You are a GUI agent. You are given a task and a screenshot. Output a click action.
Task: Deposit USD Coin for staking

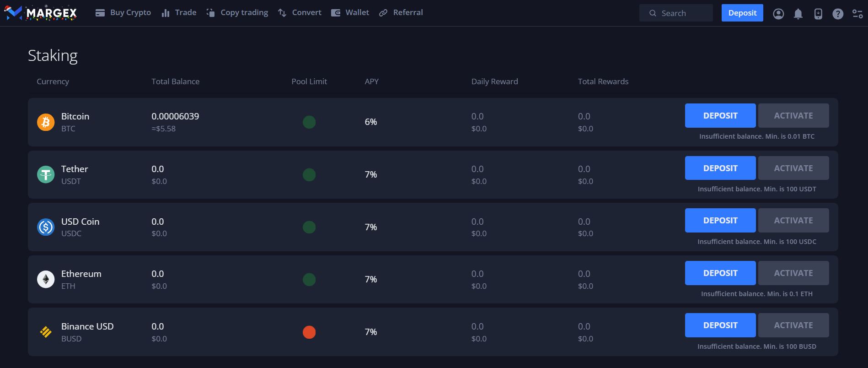pyautogui.click(x=720, y=220)
